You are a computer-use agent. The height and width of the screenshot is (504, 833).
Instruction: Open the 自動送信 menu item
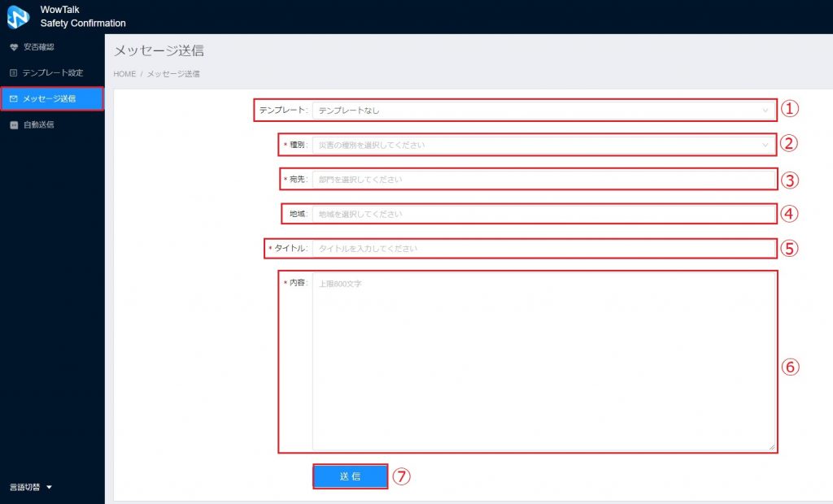[x=52, y=125]
